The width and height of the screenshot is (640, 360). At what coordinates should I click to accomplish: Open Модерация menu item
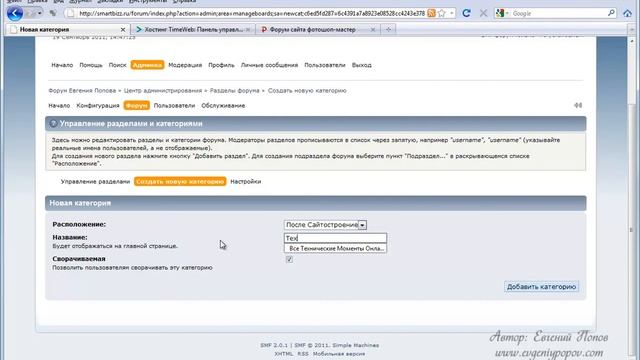pos(185,65)
